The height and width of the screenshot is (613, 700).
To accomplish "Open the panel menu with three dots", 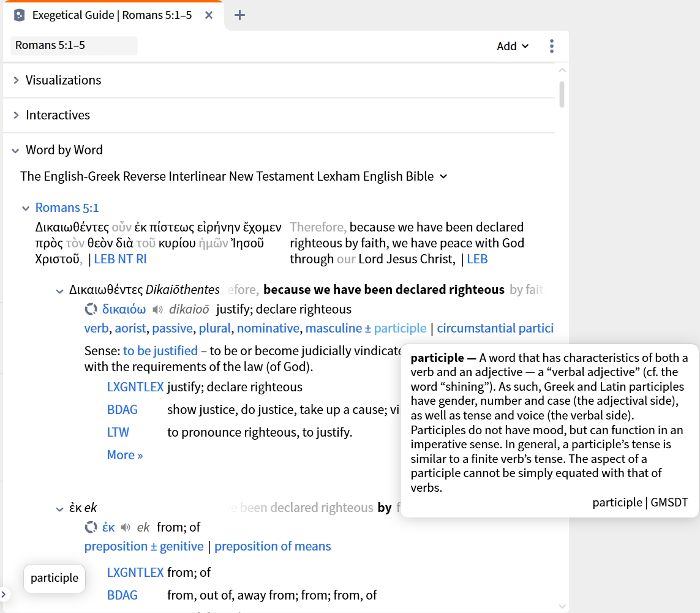I will 552,46.
